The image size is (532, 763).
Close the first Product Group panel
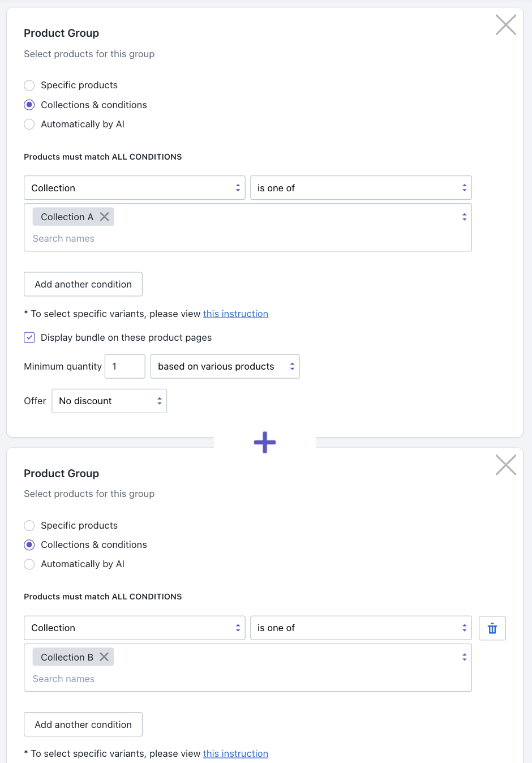506,25
